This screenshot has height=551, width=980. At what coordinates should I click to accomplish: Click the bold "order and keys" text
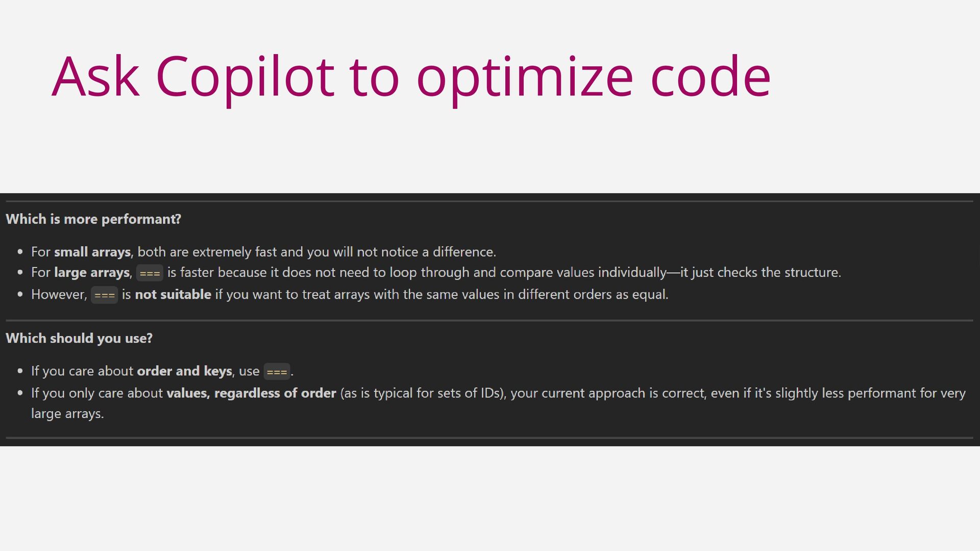click(x=185, y=371)
